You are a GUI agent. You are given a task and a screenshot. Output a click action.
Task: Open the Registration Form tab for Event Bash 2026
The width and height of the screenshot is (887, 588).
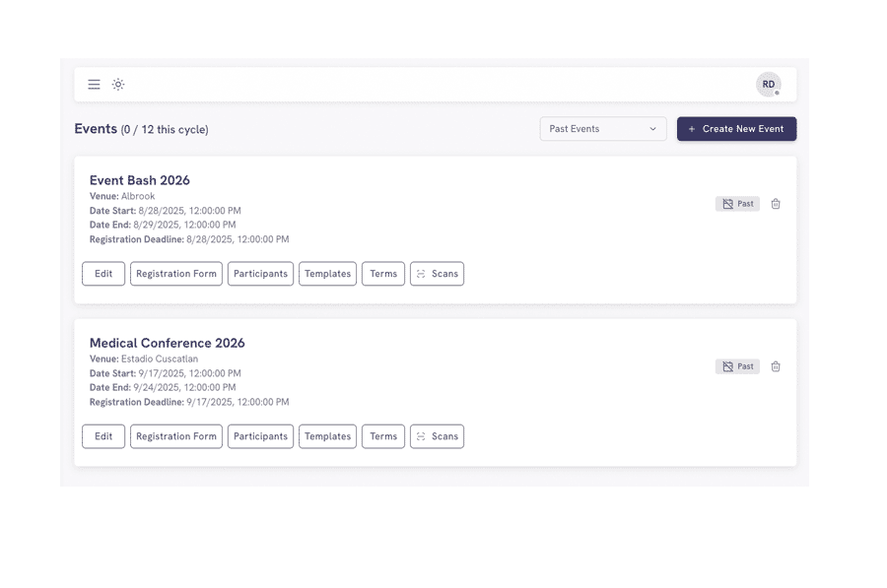(175, 274)
